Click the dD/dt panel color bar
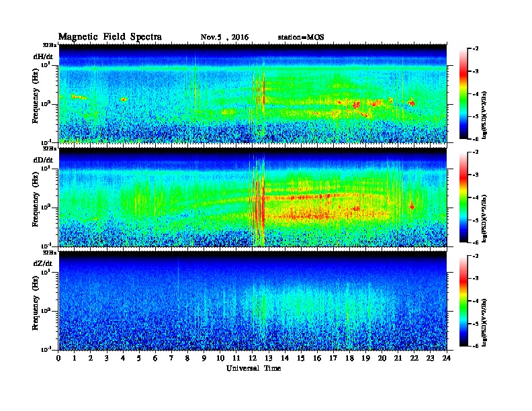The height and width of the screenshot is (411, 532). [x=463, y=197]
